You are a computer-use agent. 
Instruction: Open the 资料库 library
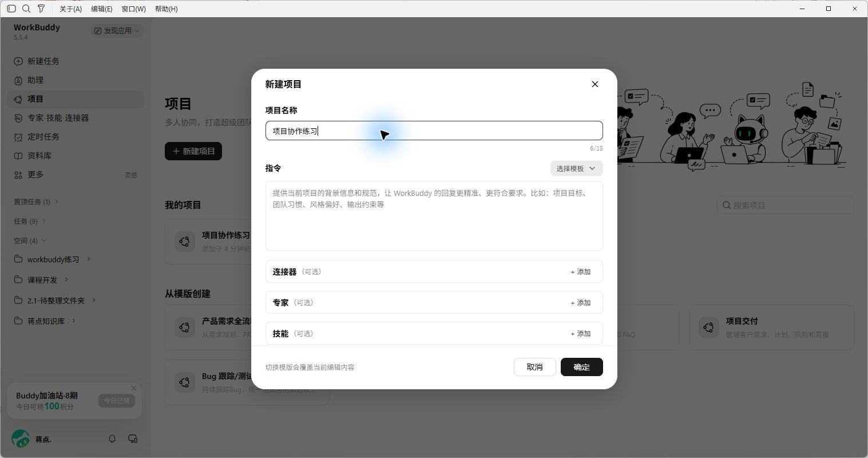coord(76,156)
